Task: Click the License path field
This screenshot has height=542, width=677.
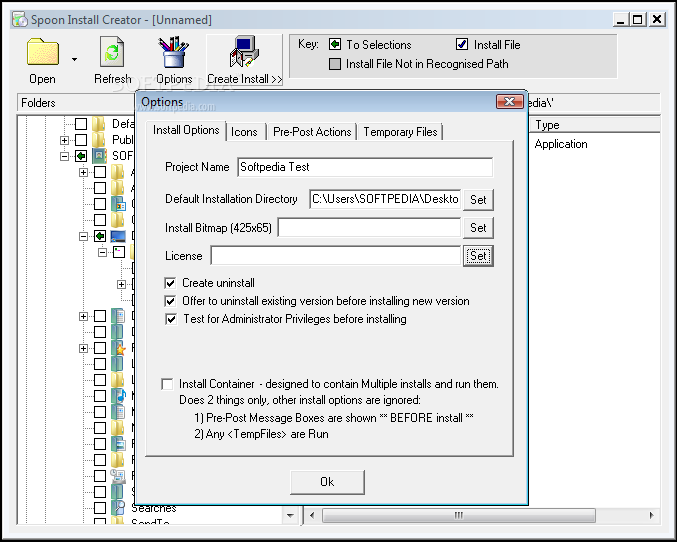Action: point(336,256)
